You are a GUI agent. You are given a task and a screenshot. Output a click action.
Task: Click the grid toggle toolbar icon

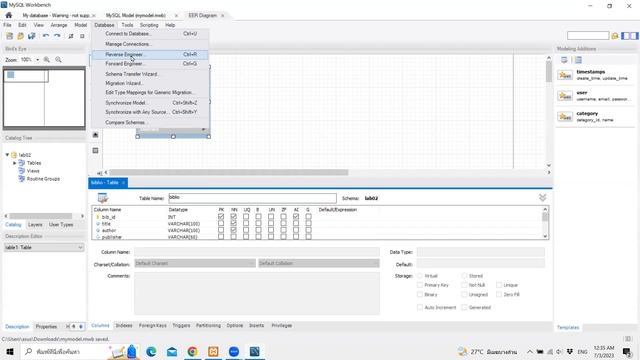point(82,36)
